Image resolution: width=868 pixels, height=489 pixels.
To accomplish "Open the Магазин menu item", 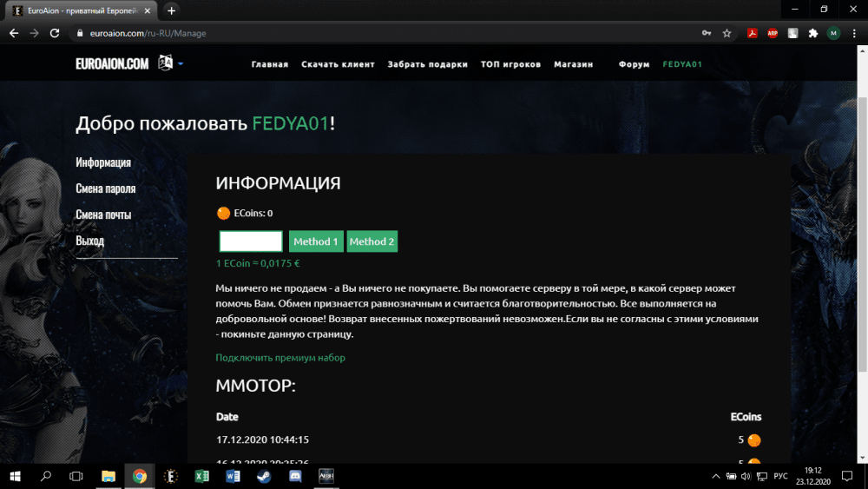I will click(574, 64).
